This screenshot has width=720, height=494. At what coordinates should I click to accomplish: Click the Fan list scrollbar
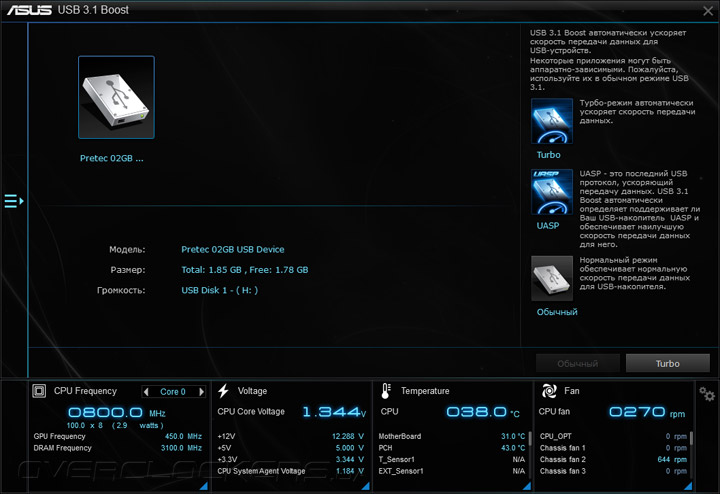point(691,438)
